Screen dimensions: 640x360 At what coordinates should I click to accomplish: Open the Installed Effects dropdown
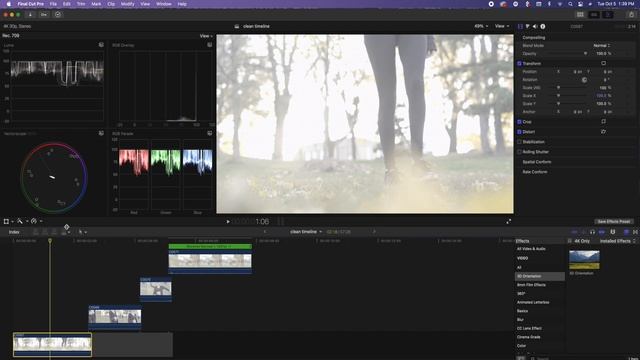coord(618,241)
